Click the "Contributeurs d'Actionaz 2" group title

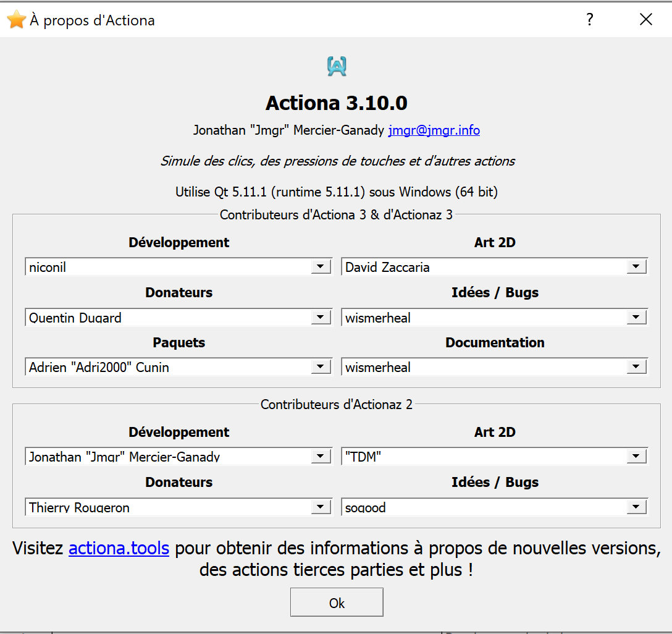pos(337,404)
